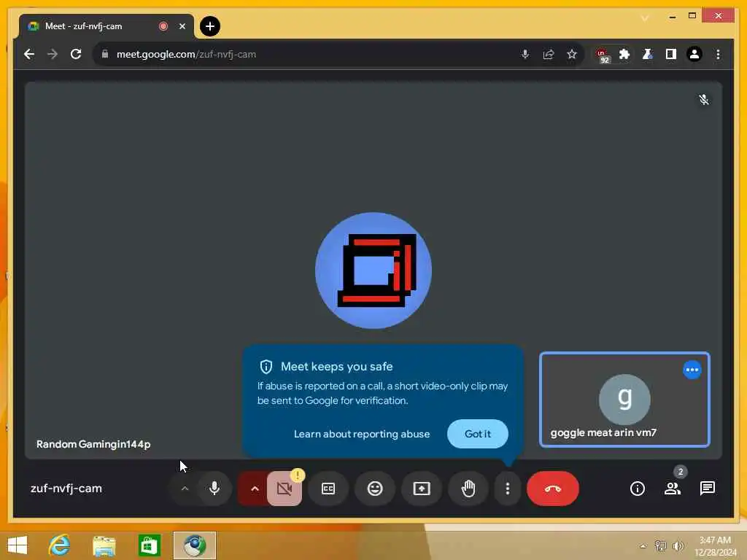The width and height of the screenshot is (747, 560).
Task: Close the Meet browser tab
Action: [182, 26]
